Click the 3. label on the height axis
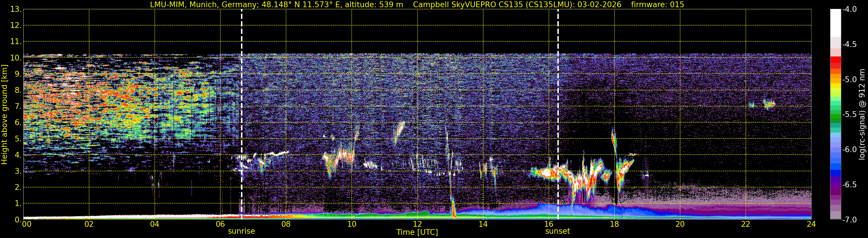This screenshot has height=238, width=868. pyautogui.click(x=18, y=171)
